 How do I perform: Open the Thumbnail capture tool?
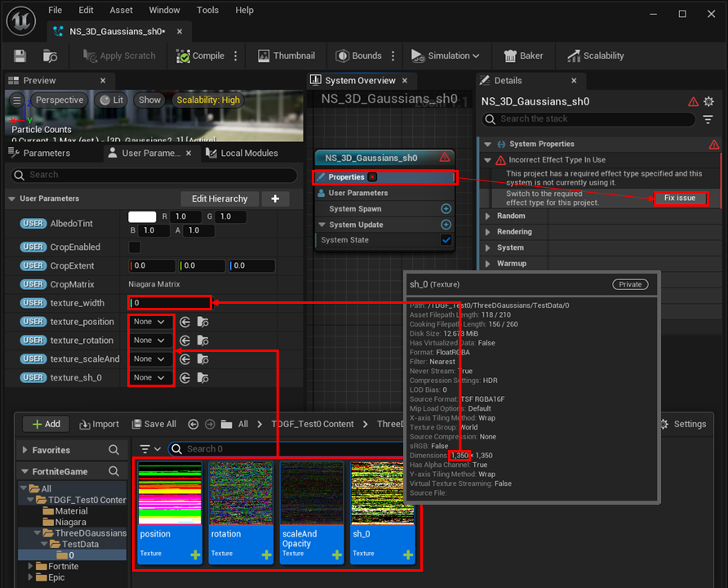pyautogui.click(x=263, y=56)
